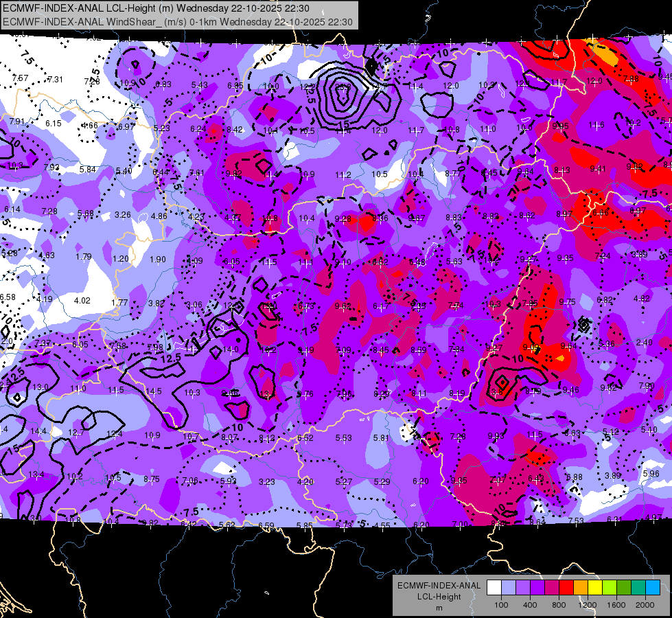Click the sky blue legend swatch
This screenshot has height=618, width=672.
pyautogui.click(x=653, y=588)
